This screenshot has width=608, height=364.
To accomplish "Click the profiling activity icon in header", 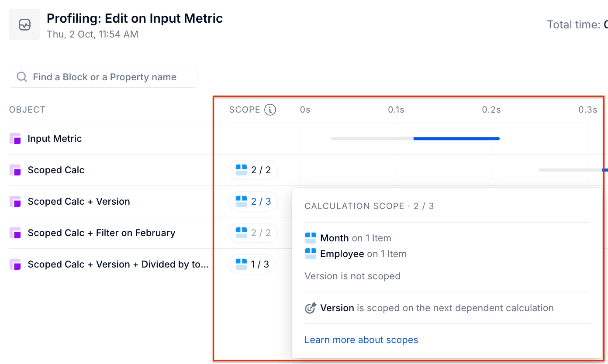I will pyautogui.click(x=24, y=25).
